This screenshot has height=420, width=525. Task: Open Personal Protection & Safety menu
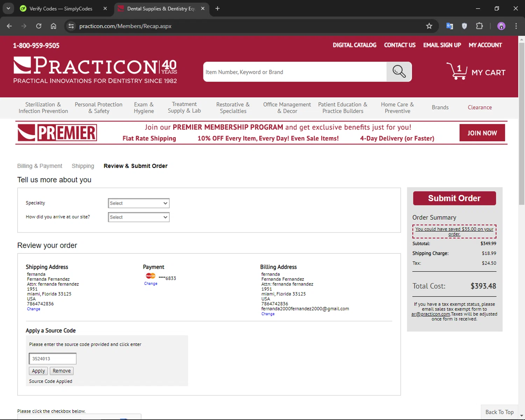99,107
